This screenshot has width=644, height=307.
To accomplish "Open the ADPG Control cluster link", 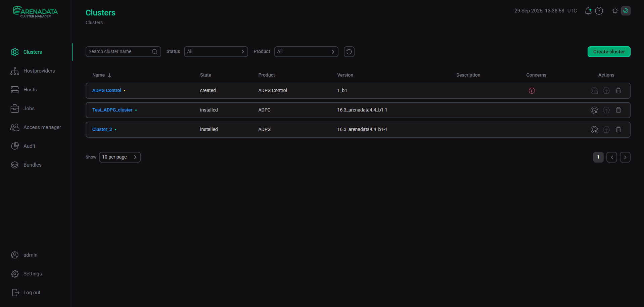I will (107, 90).
